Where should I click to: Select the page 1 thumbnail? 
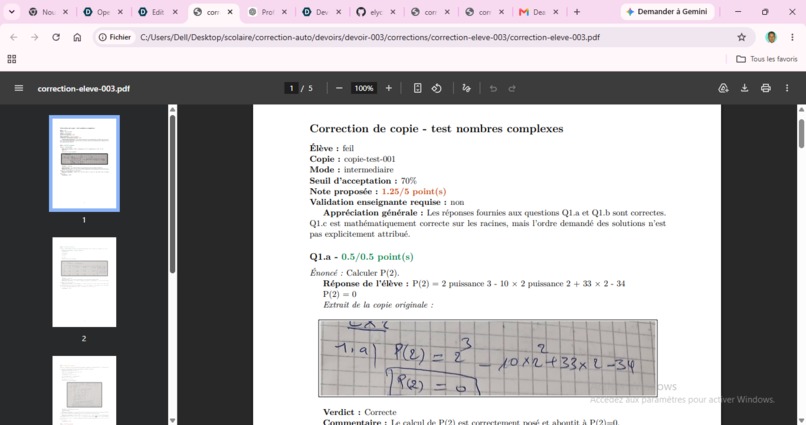[x=84, y=163]
